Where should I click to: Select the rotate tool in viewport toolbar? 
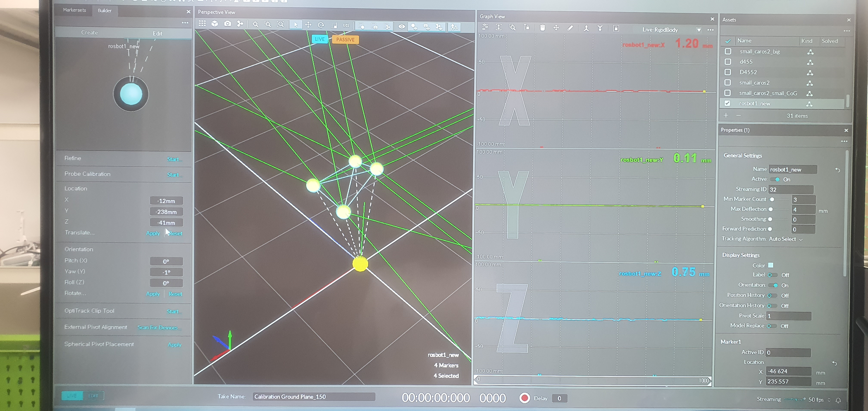click(x=321, y=25)
